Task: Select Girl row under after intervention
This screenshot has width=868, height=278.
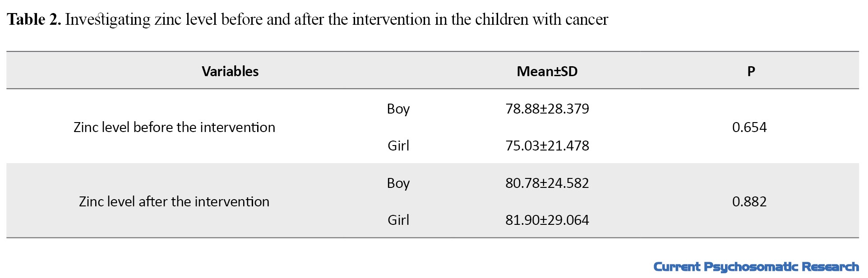Action: [398, 220]
